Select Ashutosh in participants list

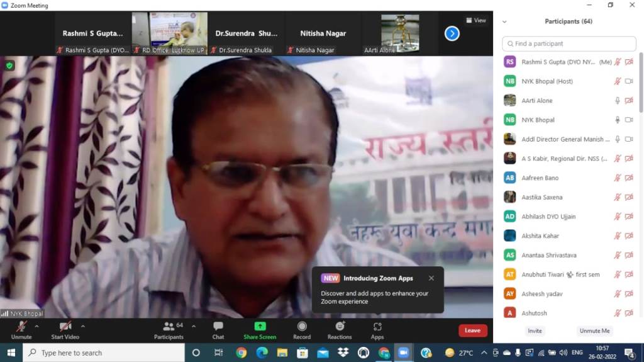[569, 313]
